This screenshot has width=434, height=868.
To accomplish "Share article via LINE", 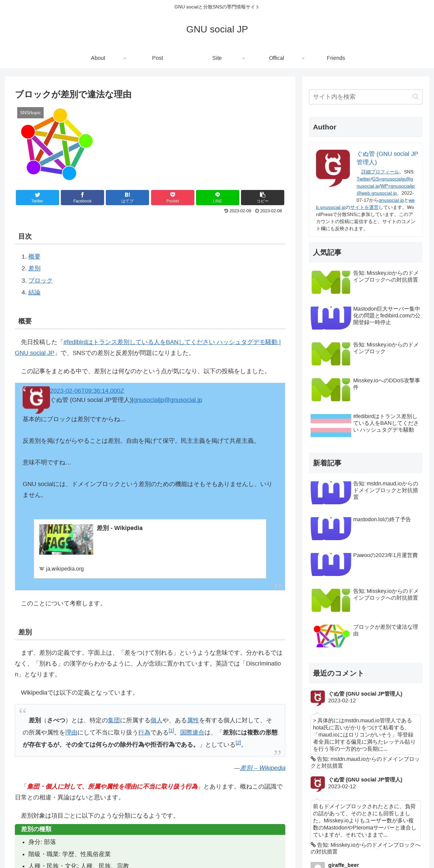I will pyautogui.click(x=218, y=197).
